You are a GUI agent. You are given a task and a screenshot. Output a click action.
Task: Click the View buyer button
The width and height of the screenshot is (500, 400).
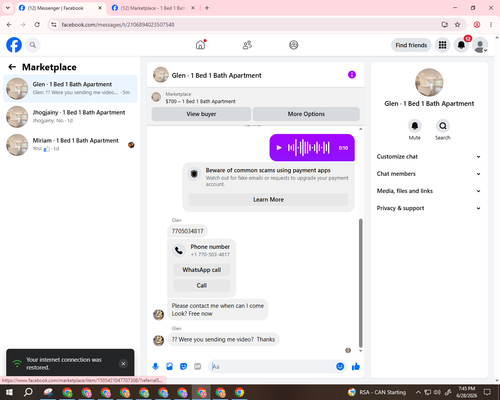coord(201,114)
